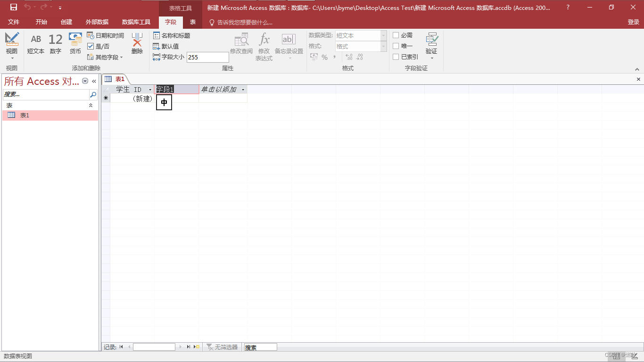Add a 货币 (Currency) field
Viewport: 644px width, 362px height.
tap(75, 44)
